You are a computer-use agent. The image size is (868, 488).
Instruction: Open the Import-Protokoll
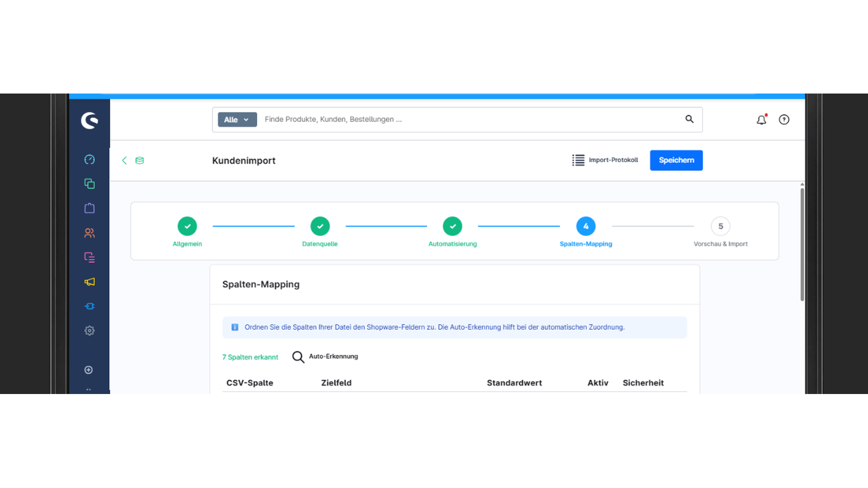pyautogui.click(x=605, y=160)
